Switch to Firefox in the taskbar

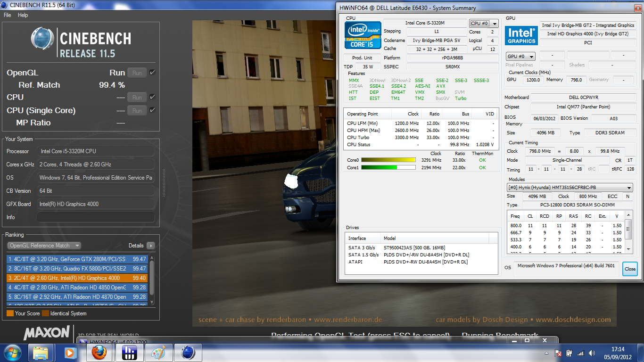[99, 352]
